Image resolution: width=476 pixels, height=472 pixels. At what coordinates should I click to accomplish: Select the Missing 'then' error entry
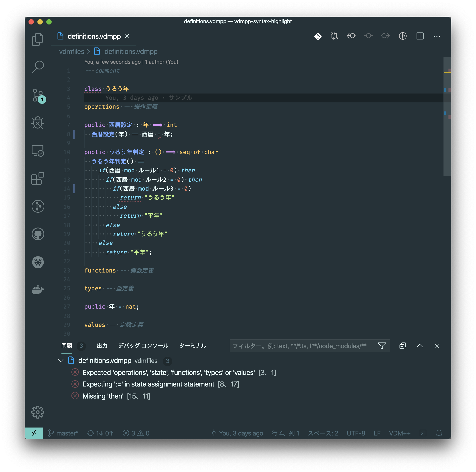tap(103, 396)
